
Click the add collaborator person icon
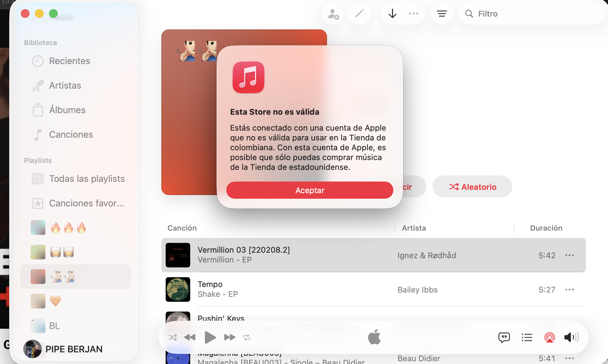(x=333, y=14)
